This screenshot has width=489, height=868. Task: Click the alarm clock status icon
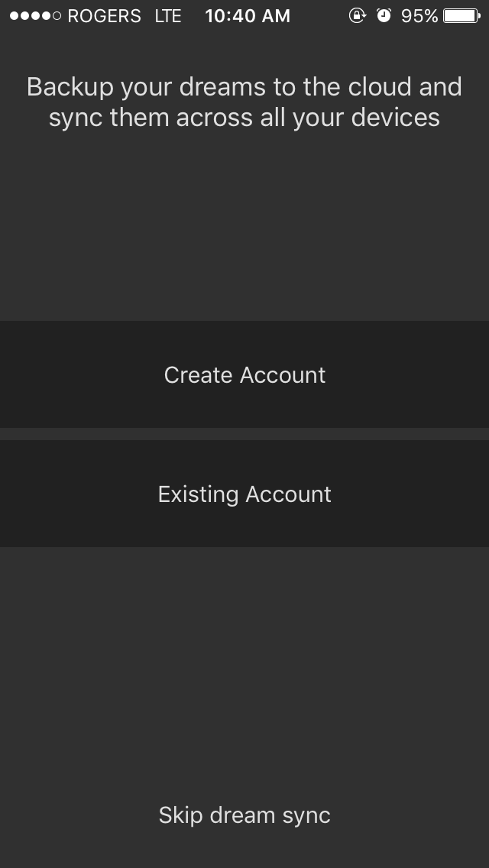[384, 15]
